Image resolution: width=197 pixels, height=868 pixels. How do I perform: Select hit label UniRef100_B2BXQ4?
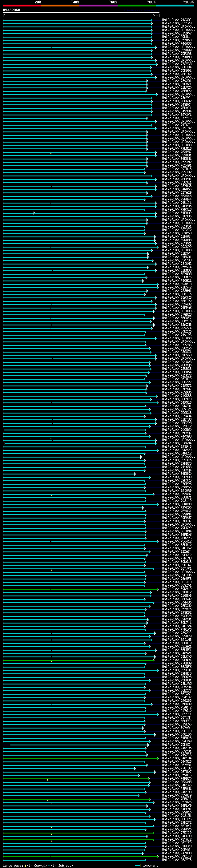pyautogui.click(x=177, y=470)
